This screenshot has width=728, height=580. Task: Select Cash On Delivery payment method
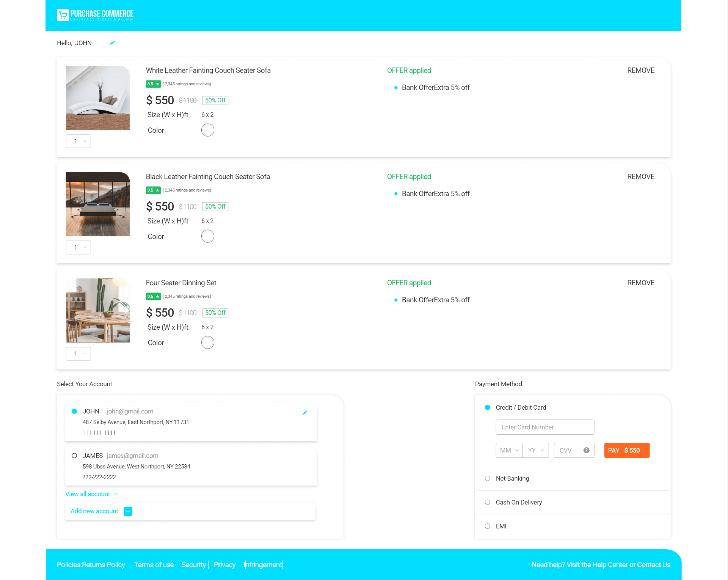click(487, 502)
